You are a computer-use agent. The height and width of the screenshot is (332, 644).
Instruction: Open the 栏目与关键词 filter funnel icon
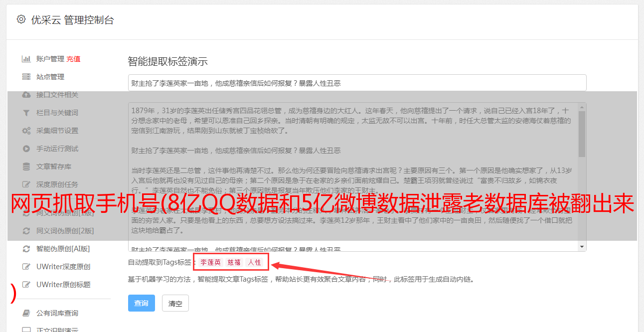26,113
